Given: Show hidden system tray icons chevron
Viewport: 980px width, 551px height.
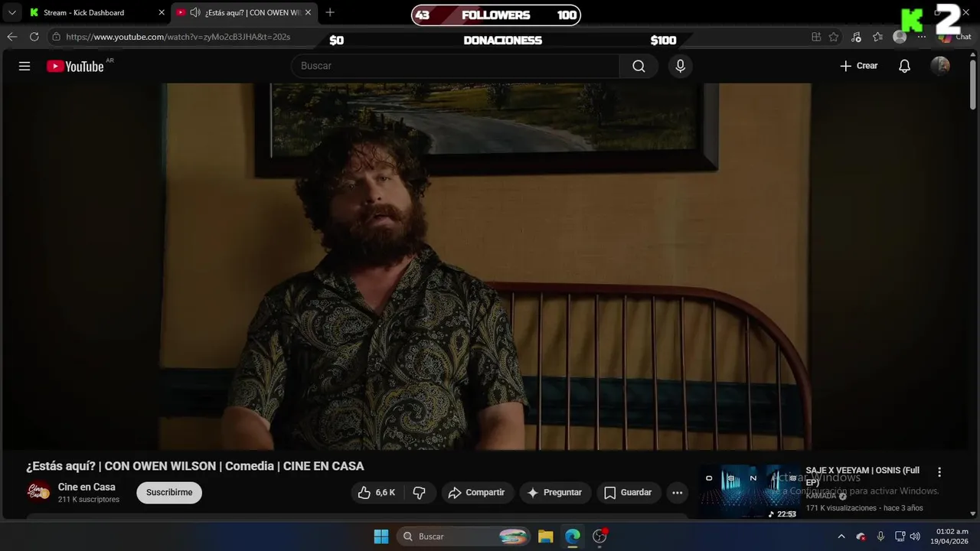Looking at the screenshot, I should point(841,536).
